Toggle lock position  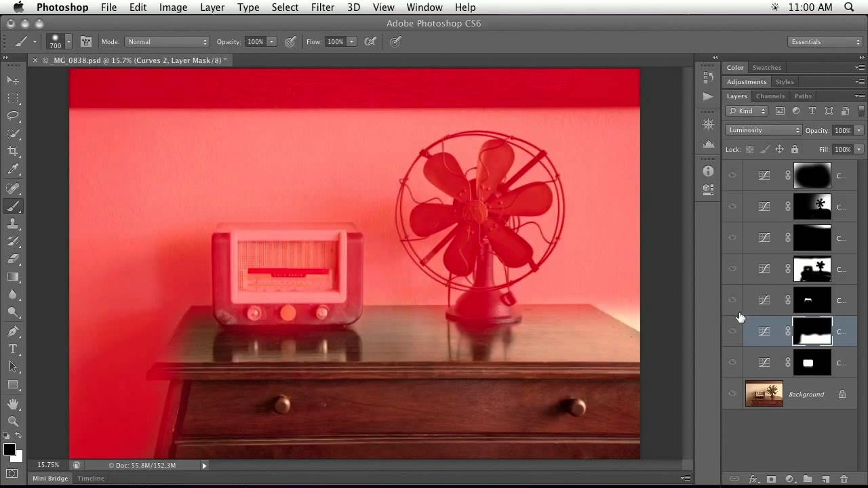(x=780, y=149)
